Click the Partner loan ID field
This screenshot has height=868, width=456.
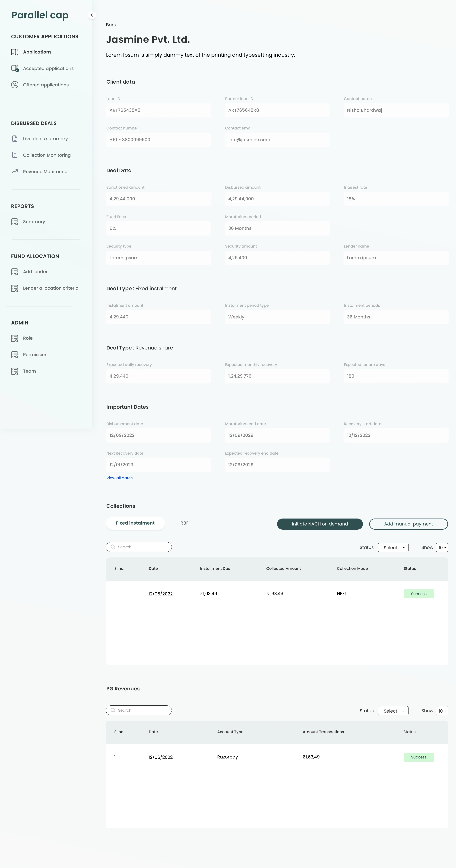pyautogui.click(x=277, y=110)
